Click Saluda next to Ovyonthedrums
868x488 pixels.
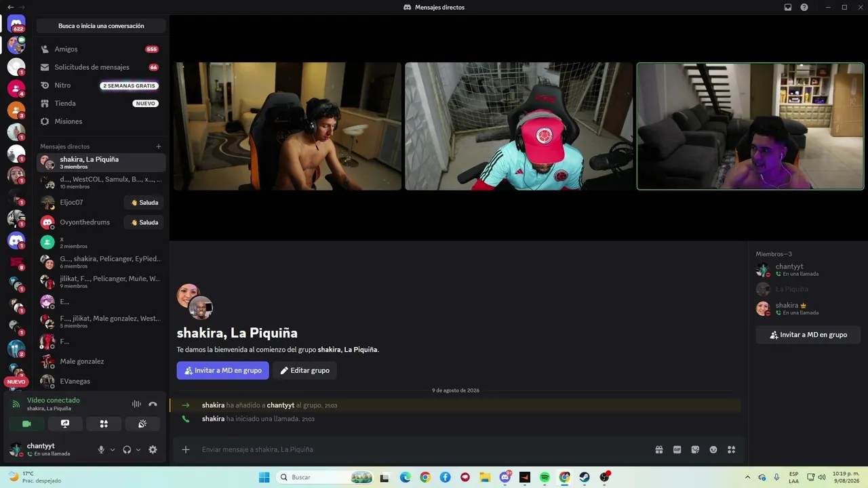point(144,222)
